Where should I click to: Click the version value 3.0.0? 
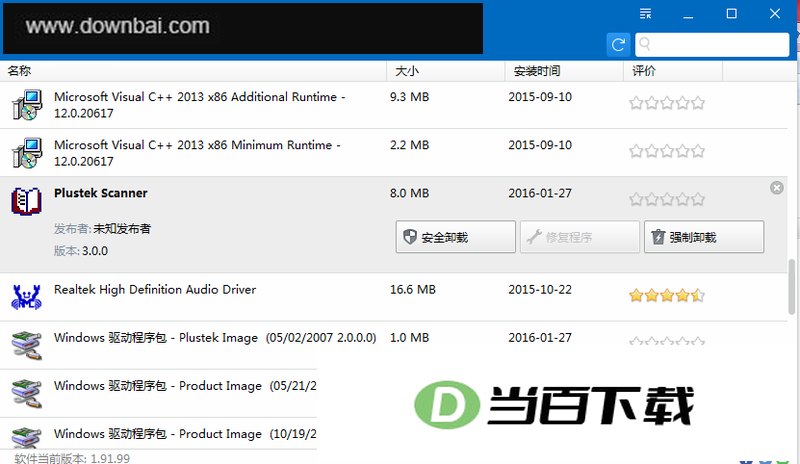95,251
